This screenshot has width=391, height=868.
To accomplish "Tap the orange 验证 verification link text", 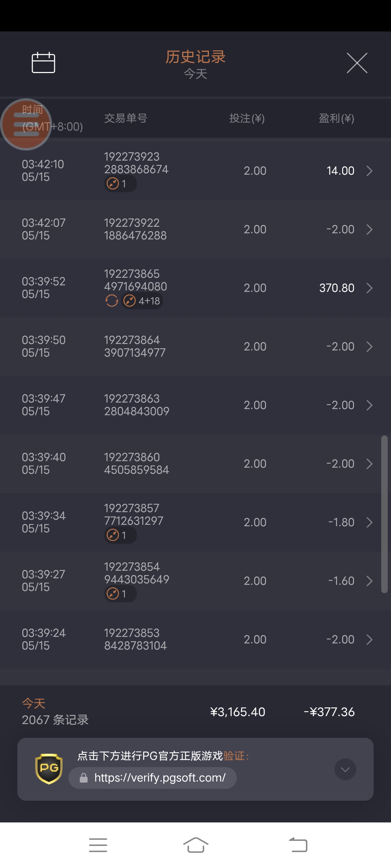I will [234, 756].
